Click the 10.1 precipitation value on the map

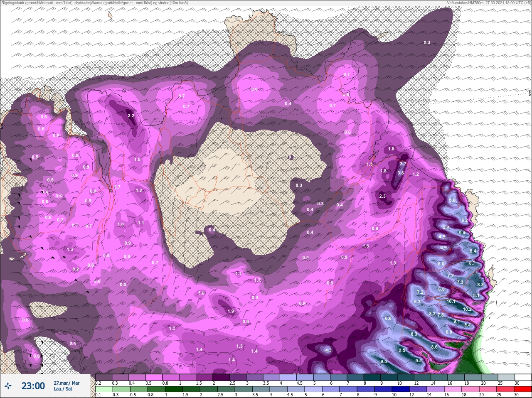[451, 301]
